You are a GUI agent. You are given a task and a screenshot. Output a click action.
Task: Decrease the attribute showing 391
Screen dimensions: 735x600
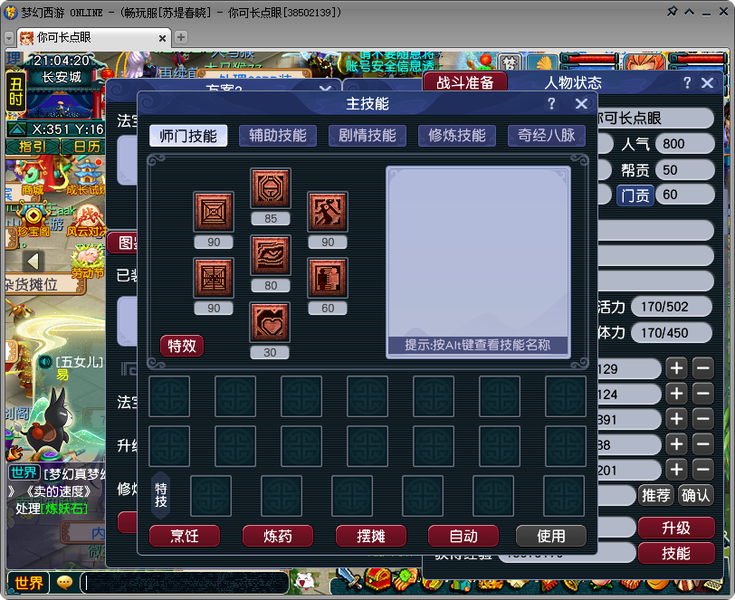[703, 419]
